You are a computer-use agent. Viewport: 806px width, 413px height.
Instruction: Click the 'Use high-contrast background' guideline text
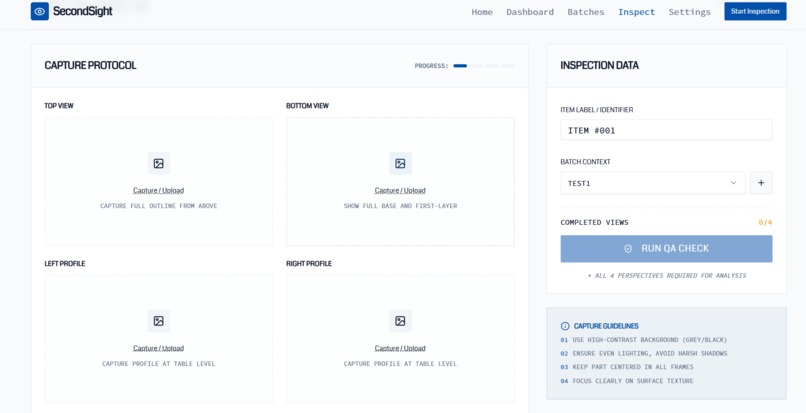pos(650,340)
